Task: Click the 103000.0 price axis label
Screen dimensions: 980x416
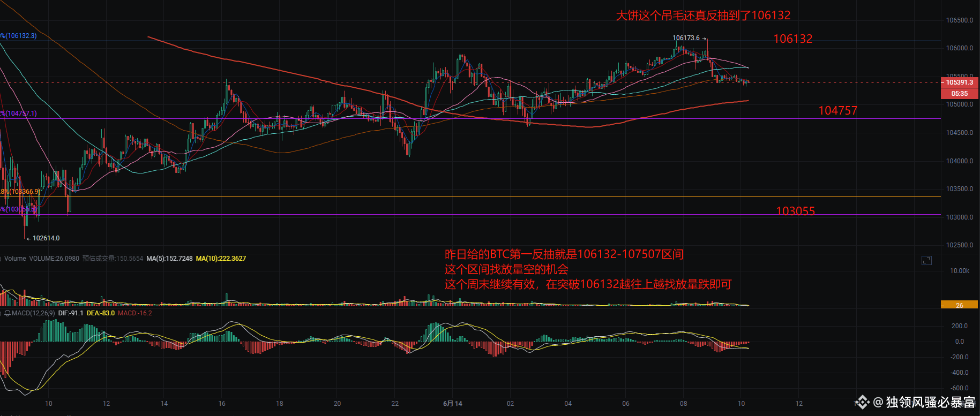Action: pyautogui.click(x=960, y=217)
